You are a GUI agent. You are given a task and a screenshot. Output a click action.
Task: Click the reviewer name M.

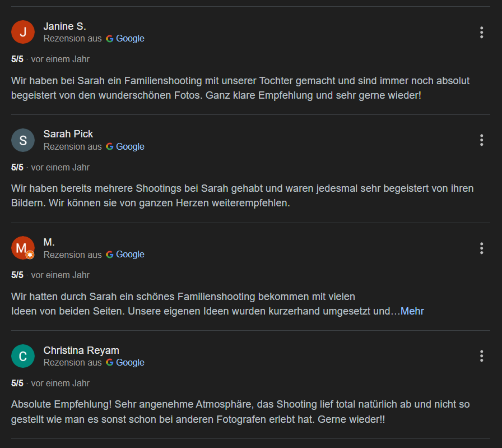49,242
